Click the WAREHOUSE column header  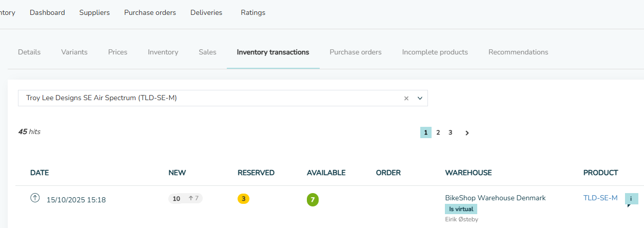pos(468,173)
